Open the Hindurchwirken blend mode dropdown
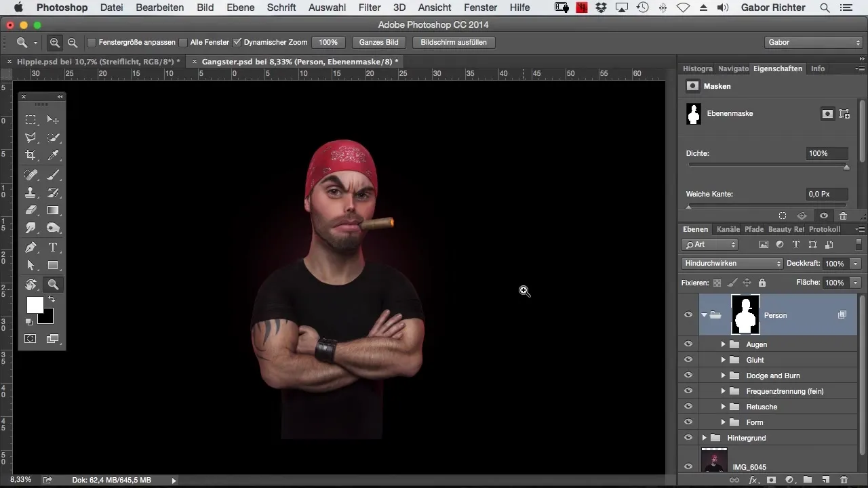Image resolution: width=868 pixels, height=488 pixels. coord(732,264)
